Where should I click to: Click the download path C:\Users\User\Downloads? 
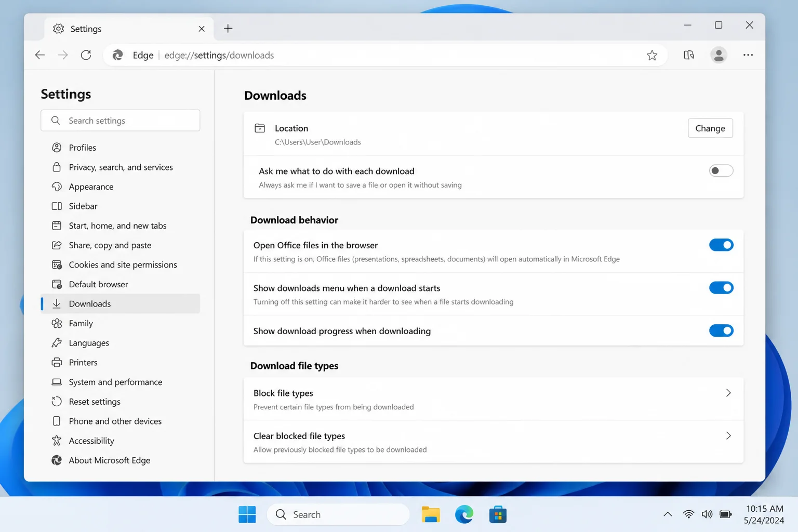point(317,142)
